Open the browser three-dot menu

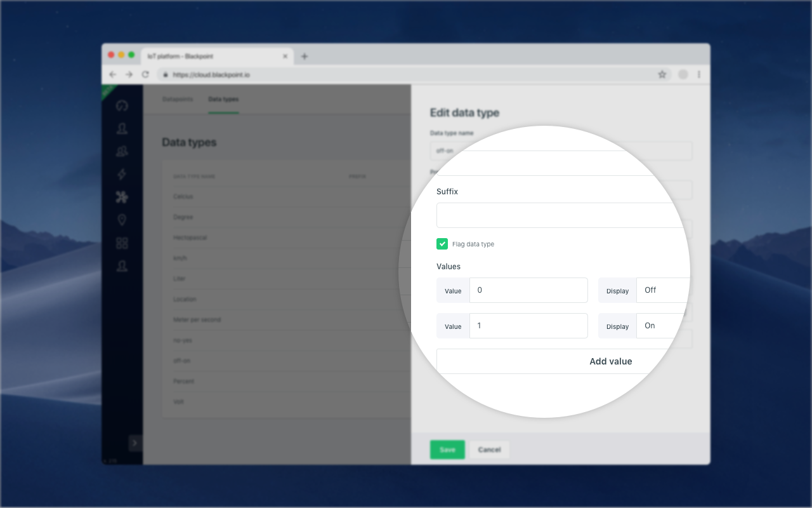tap(699, 74)
